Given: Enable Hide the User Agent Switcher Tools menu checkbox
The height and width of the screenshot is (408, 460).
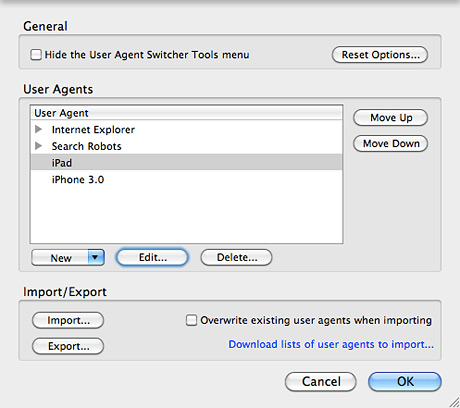Looking at the screenshot, I should coord(36,55).
